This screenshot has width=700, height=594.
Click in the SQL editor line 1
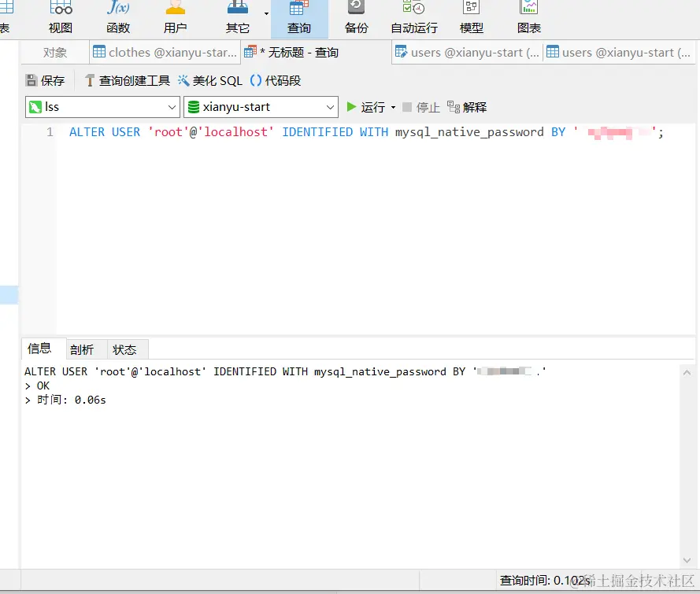point(366,132)
